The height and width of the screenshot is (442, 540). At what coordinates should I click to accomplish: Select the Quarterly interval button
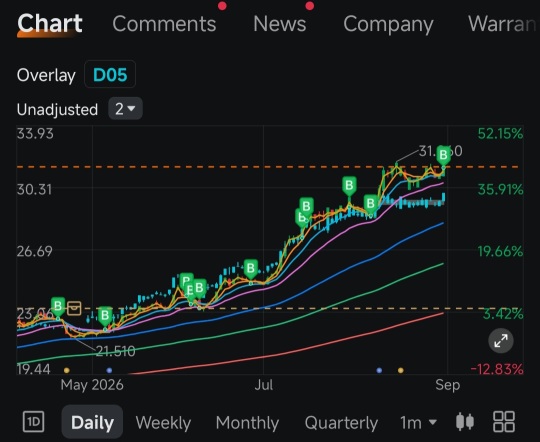point(341,423)
